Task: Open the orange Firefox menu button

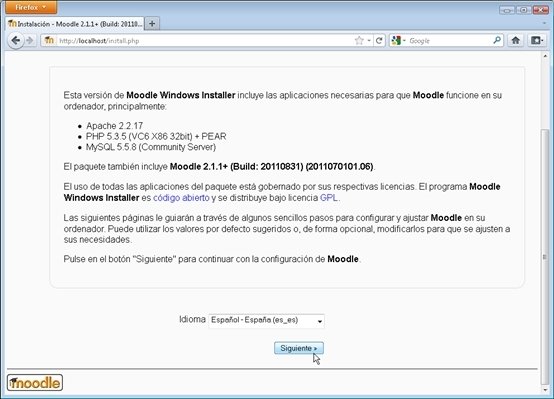Action: coord(31,7)
